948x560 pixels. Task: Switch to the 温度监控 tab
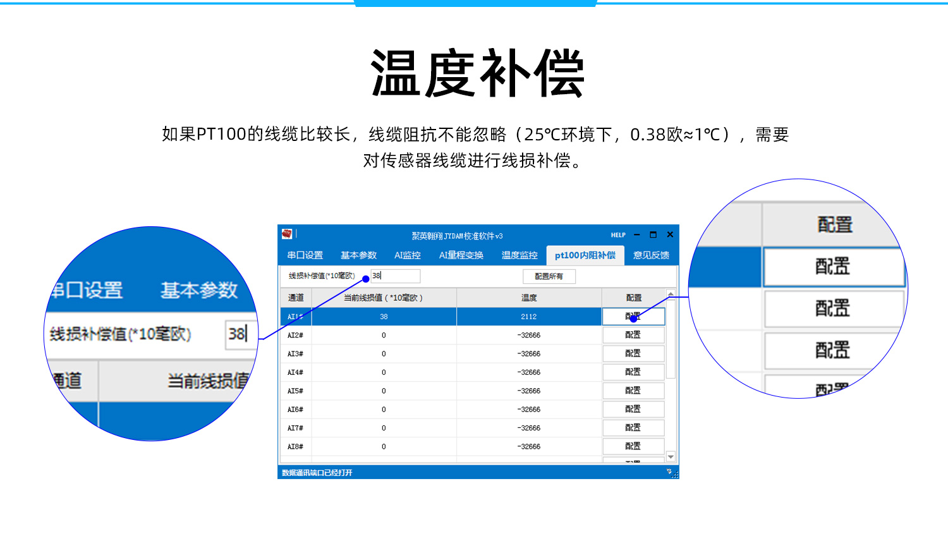pos(520,255)
